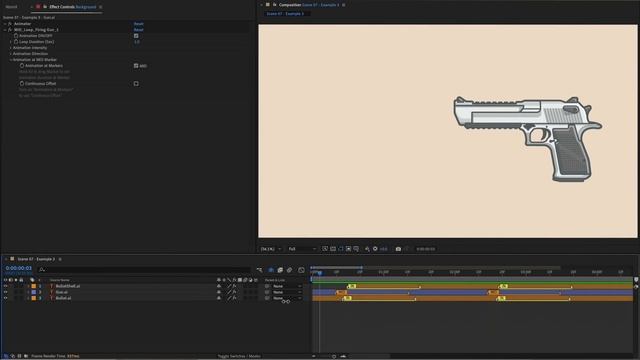Open the timeline panel menu
This screenshot has height=360, width=640.
pyautogui.click(x=60, y=259)
